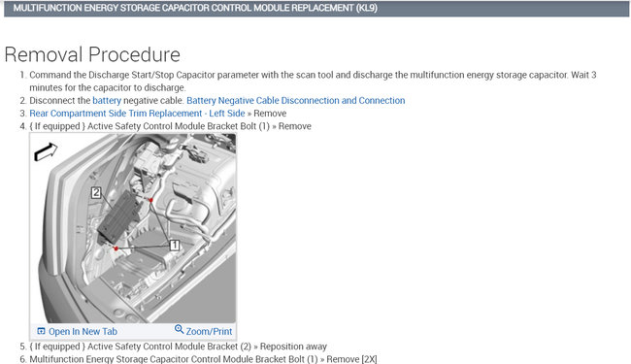
Task: Click the magnifier icon beside Zoom/Print
Action: pyautogui.click(x=179, y=329)
